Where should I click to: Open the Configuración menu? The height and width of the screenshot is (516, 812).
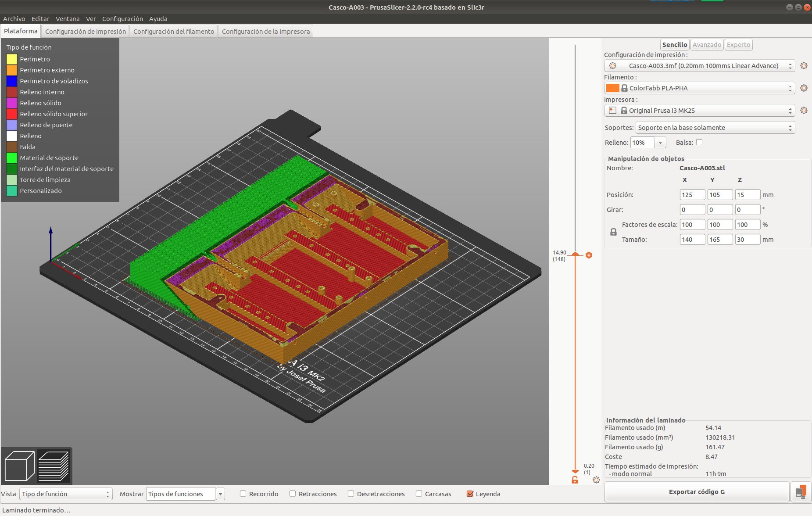point(122,19)
